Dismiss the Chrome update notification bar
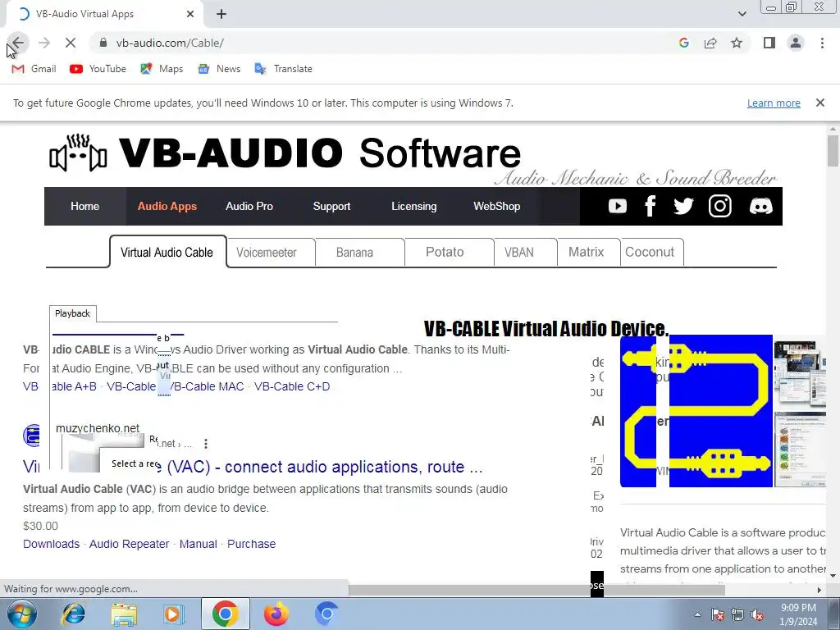840x630 pixels. 820,103
